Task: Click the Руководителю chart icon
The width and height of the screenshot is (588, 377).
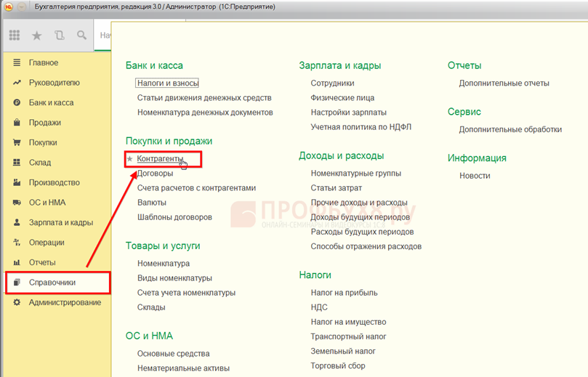Action: coord(17,82)
